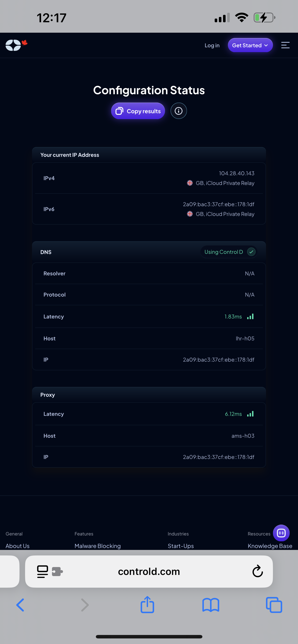Open the About Us footer link
The width and height of the screenshot is (298, 644).
[x=17, y=546]
